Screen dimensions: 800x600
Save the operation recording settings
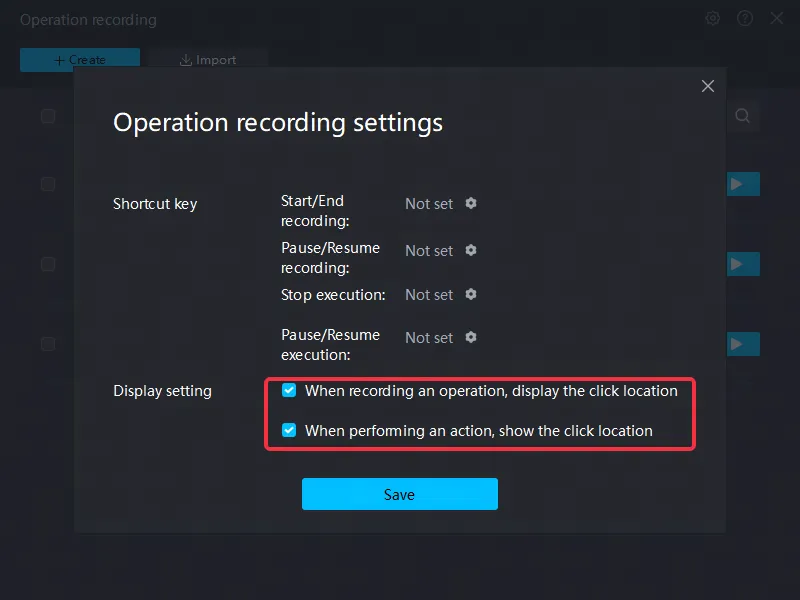coord(399,494)
